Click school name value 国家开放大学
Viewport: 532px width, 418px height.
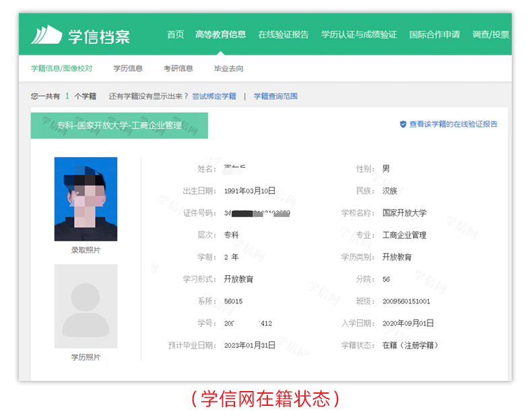(405, 213)
